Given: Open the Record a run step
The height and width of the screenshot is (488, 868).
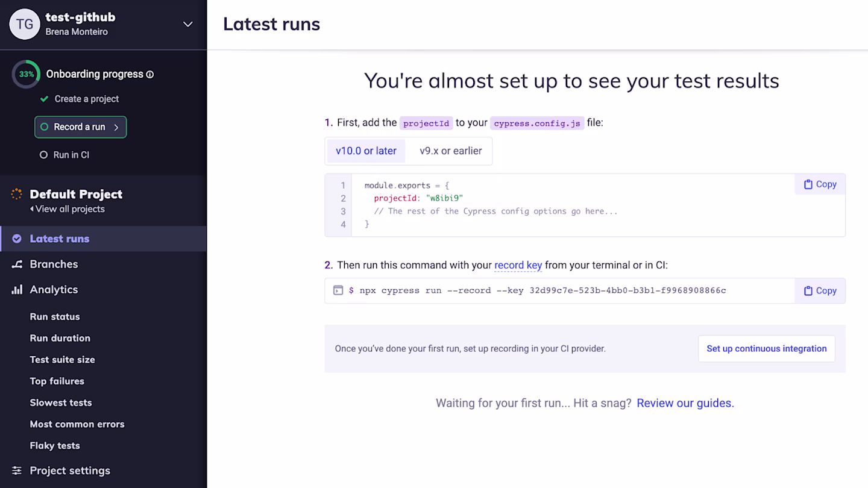Looking at the screenshot, I should pyautogui.click(x=81, y=127).
